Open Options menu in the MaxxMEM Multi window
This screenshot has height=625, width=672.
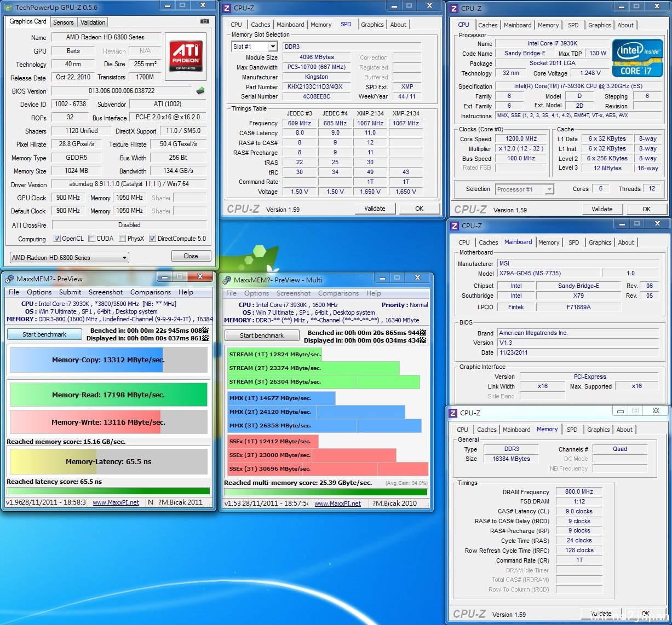coord(256,293)
